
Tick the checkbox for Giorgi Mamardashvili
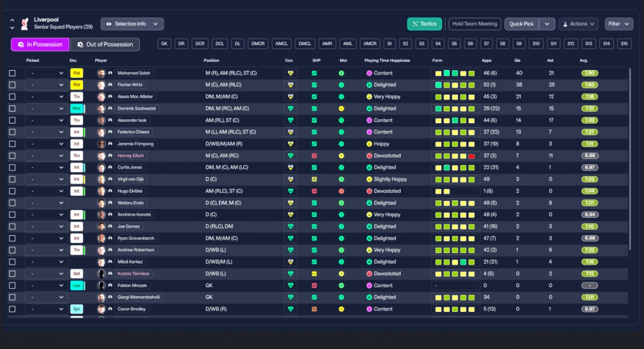click(x=12, y=297)
